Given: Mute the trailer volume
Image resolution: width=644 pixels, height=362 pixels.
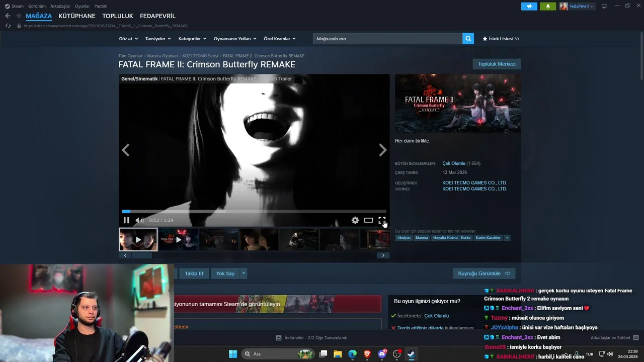Looking at the screenshot, I should (x=139, y=220).
